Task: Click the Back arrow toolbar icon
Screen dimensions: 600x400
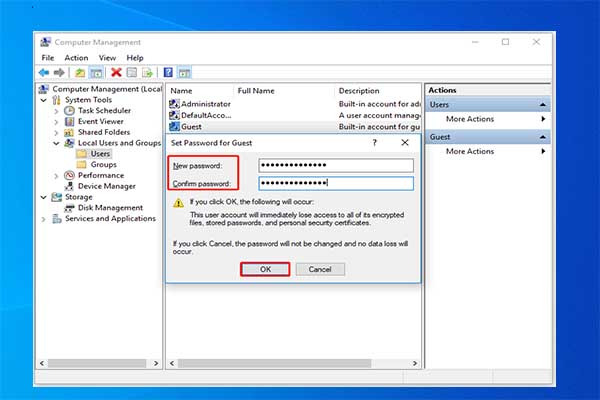Action: click(45, 72)
